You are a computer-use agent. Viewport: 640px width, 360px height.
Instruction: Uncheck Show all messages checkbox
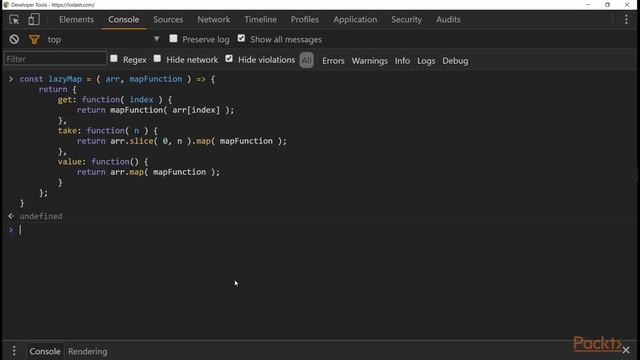pos(241,38)
